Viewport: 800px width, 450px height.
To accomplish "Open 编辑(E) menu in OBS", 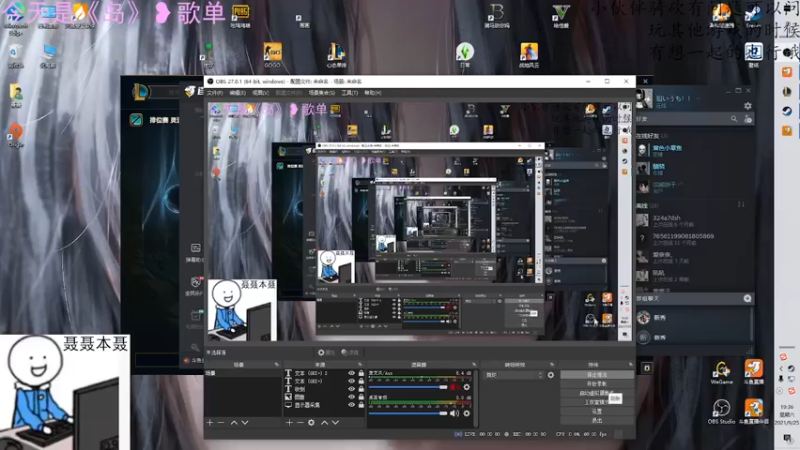I will pyautogui.click(x=237, y=93).
